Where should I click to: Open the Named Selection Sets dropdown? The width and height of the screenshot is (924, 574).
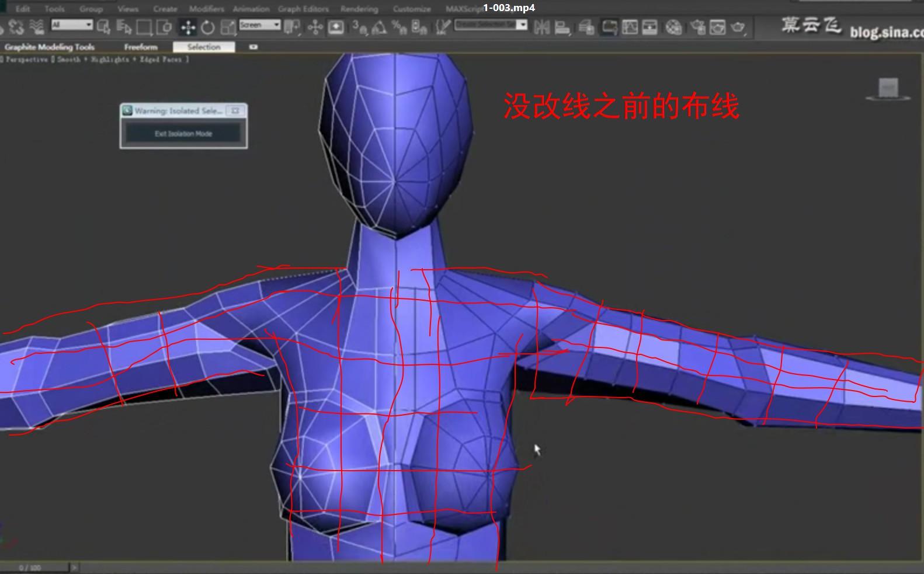coord(491,25)
